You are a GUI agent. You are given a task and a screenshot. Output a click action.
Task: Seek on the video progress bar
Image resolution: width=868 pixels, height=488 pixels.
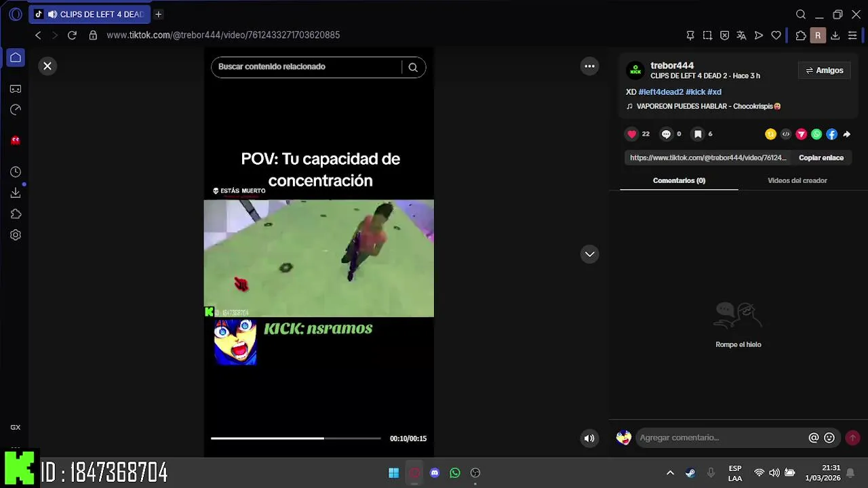[296, 439]
